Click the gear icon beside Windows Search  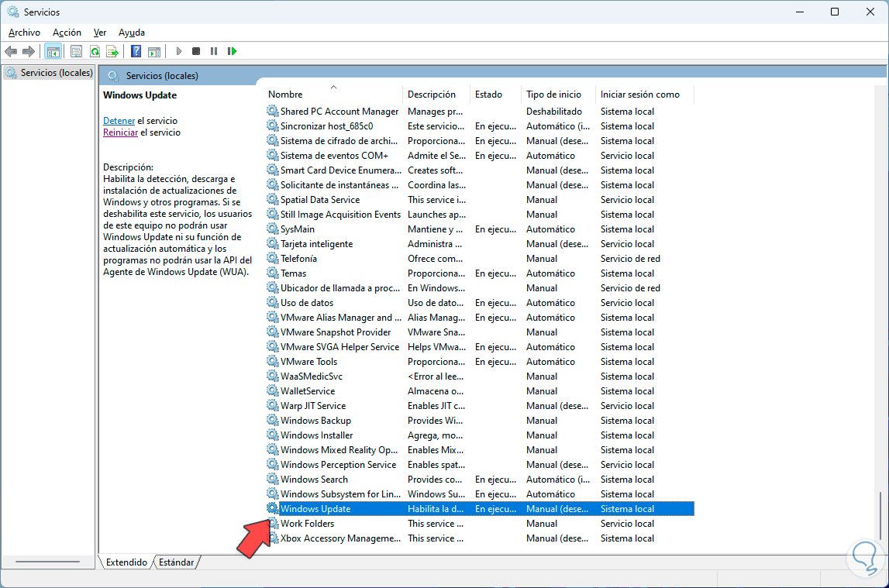(273, 479)
